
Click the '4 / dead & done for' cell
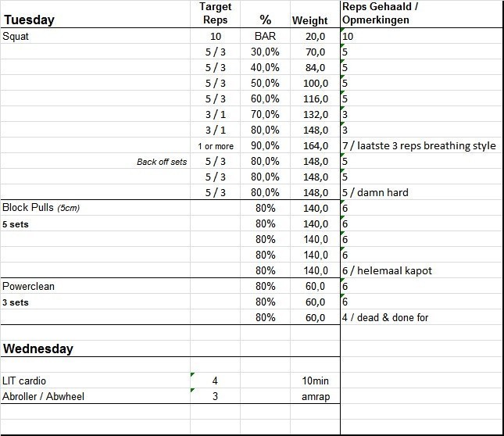pyautogui.click(x=385, y=318)
